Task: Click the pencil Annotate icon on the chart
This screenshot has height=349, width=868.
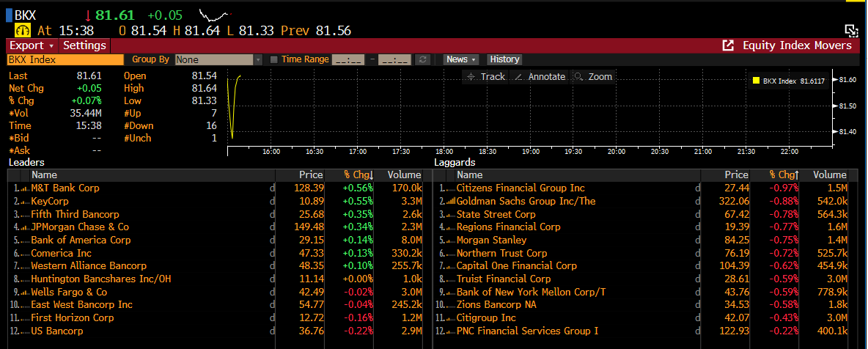Action: 519,77
